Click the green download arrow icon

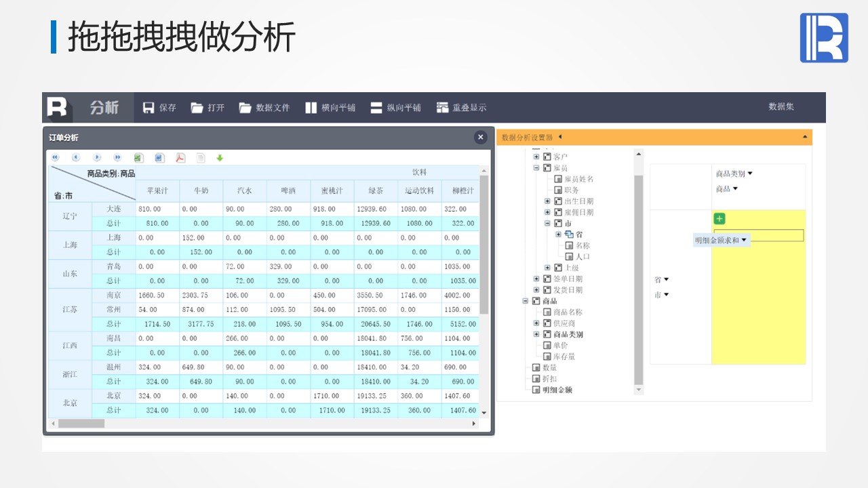[x=220, y=158]
